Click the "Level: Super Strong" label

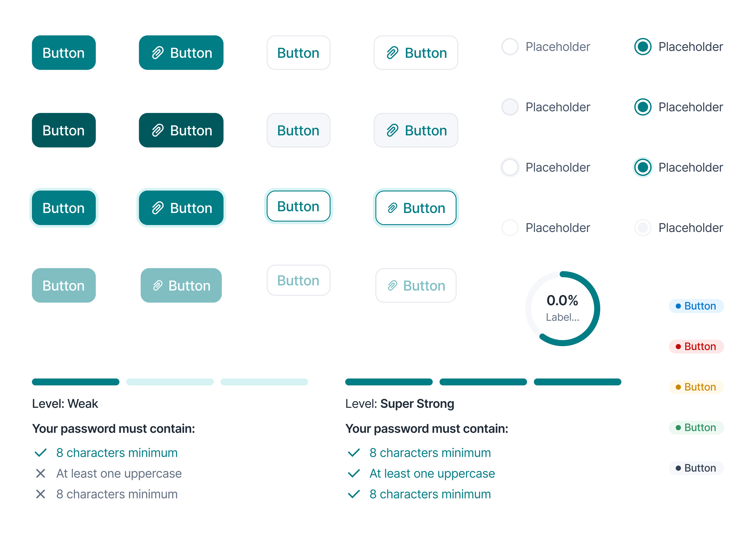click(x=399, y=404)
